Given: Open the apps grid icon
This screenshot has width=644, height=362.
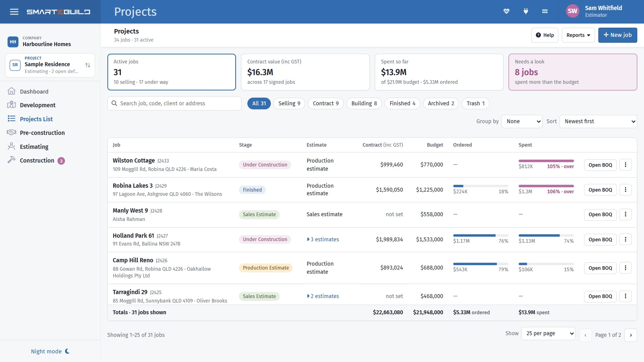Looking at the screenshot, I should click(545, 11).
